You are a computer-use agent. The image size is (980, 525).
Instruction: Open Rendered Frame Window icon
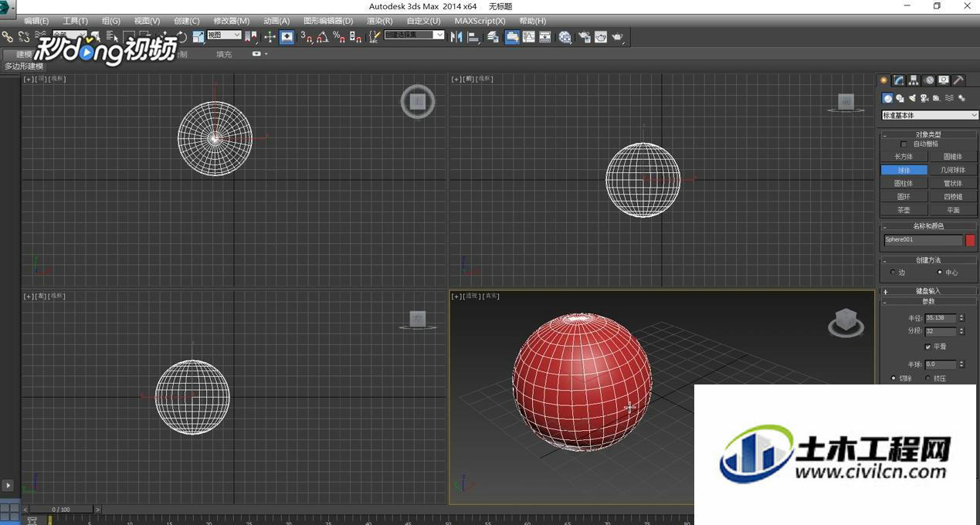601,36
